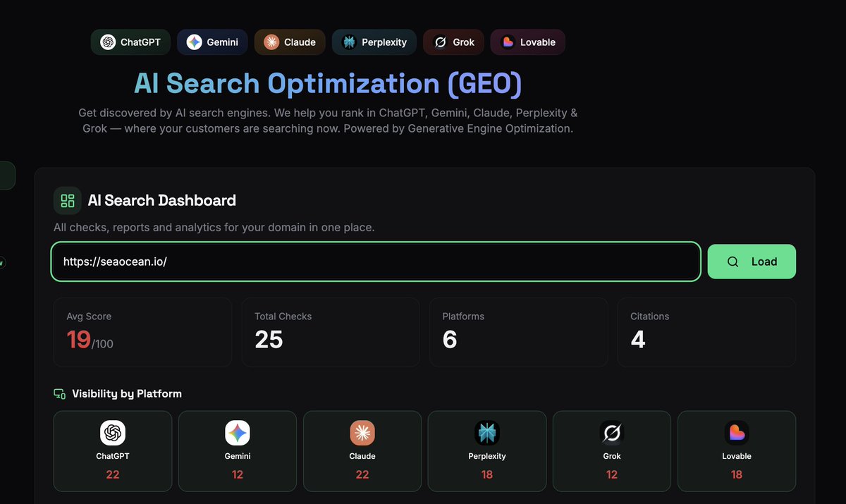Click the 'Platforms' stat label
This screenshot has width=846, height=504.
tap(463, 316)
